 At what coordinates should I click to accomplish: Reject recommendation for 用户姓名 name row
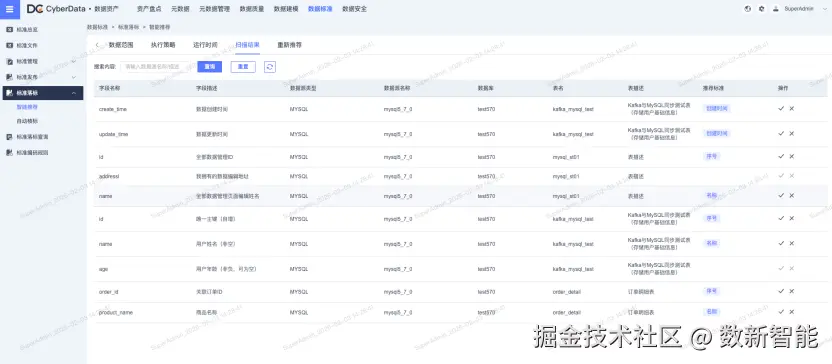[x=792, y=243]
